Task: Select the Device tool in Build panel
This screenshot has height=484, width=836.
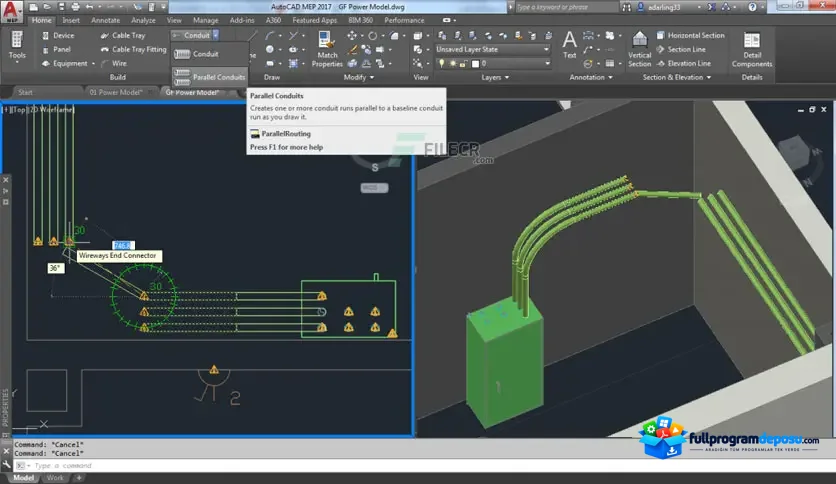Action: tap(58, 35)
